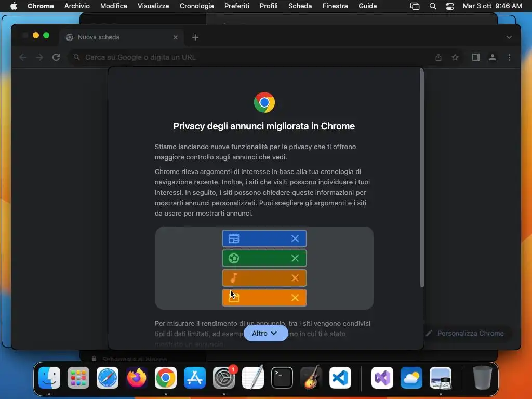Viewport: 532px width, 399px height.
Task: Minimize the Chrome window with yellow button
Action: [x=36, y=35]
